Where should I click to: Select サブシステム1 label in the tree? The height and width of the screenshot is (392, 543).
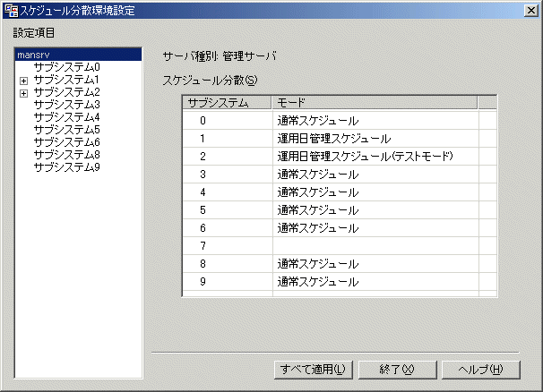click(66, 80)
